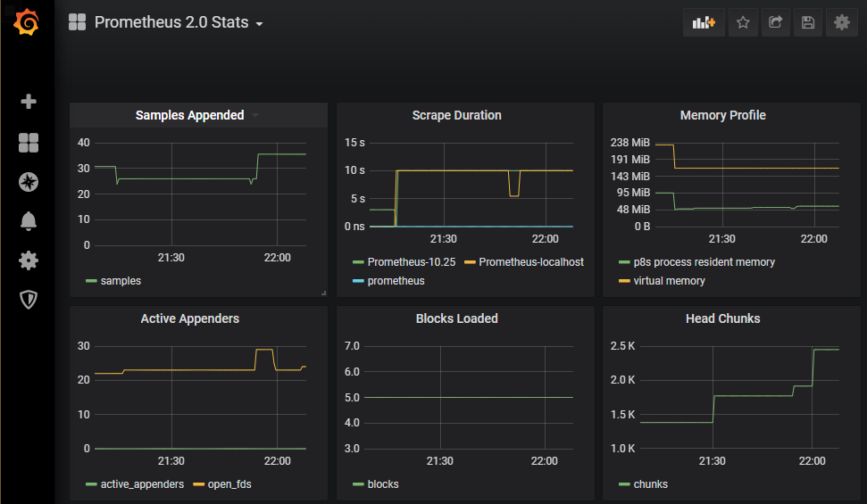Open the Create plus menu in sidebar

coord(29,102)
